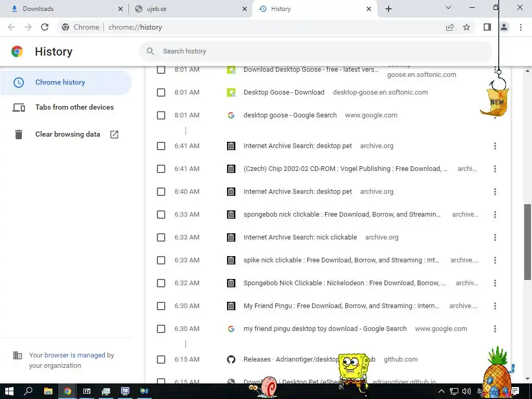Select checkbox for My Friend Pingu entry
This screenshot has width=532, height=399.
(x=161, y=306)
